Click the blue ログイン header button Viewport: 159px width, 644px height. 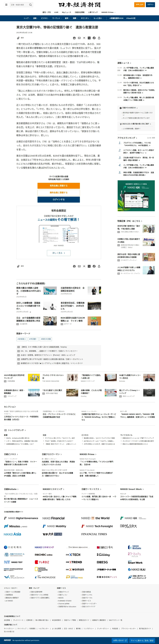(150, 4)
